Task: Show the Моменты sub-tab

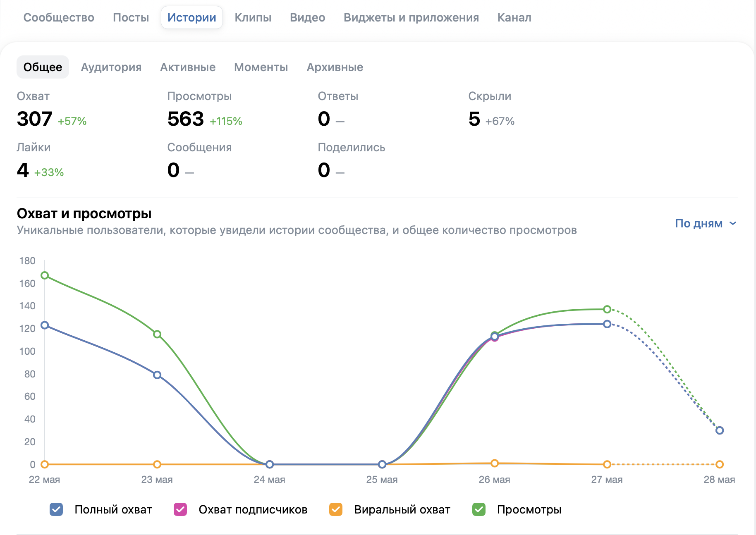Action: click(x=261, y=67)
